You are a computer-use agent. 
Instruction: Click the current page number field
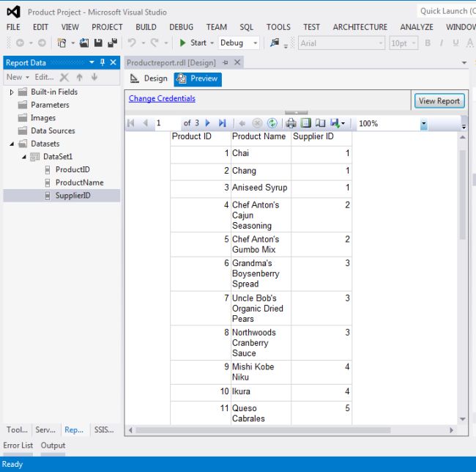point(166,123)
